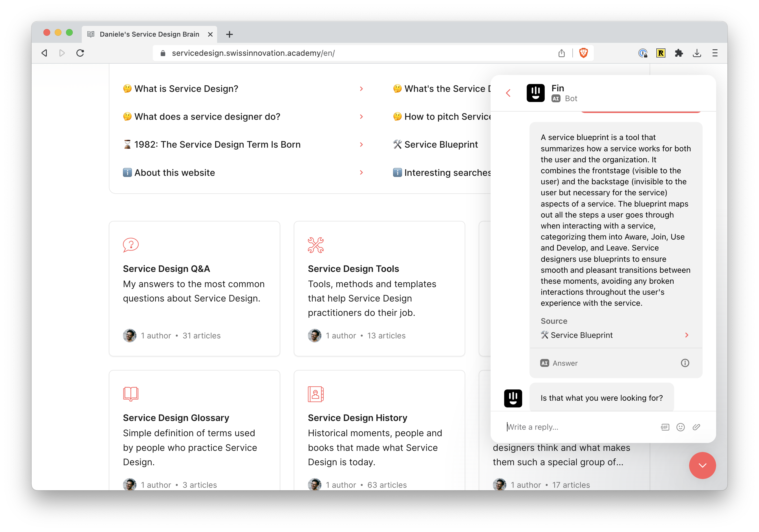Open the Service Blueprint source chevron
The height and width of the screenshot is (532, 759).
tap(687, 335)
